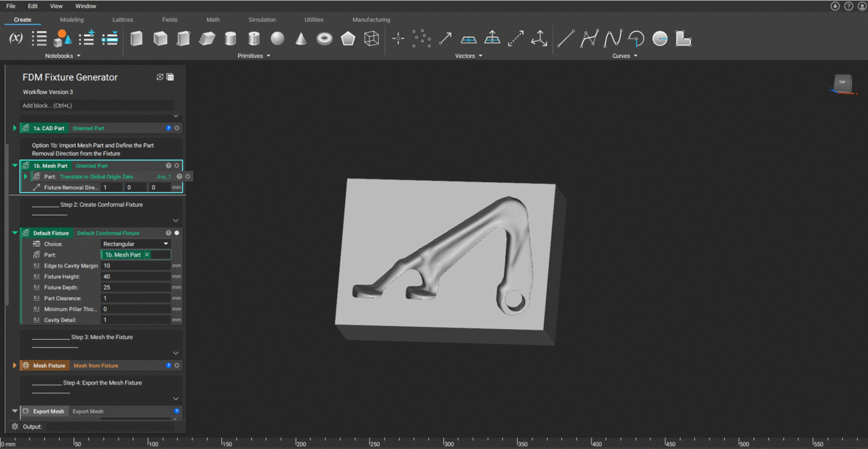Click the refresh icon beside FDM Fixture Generator
The height and width of the screenshot is (449, 868).
click(x=161, y=77)
